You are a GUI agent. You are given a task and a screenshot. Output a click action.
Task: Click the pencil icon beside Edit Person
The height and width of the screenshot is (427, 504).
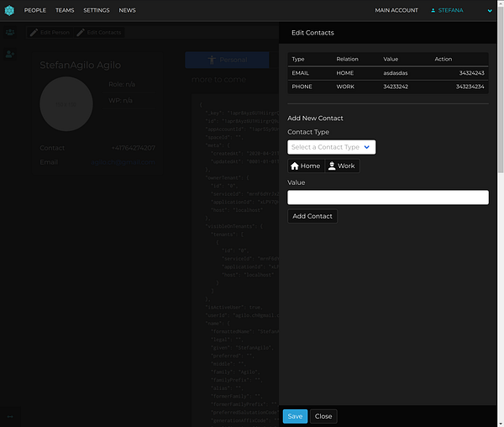(x=34, y=33)
